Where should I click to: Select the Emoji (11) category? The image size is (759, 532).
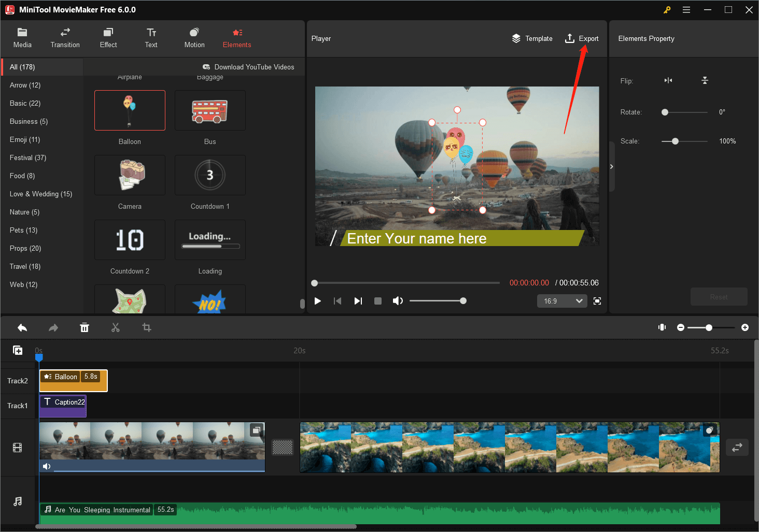[42, 139]
